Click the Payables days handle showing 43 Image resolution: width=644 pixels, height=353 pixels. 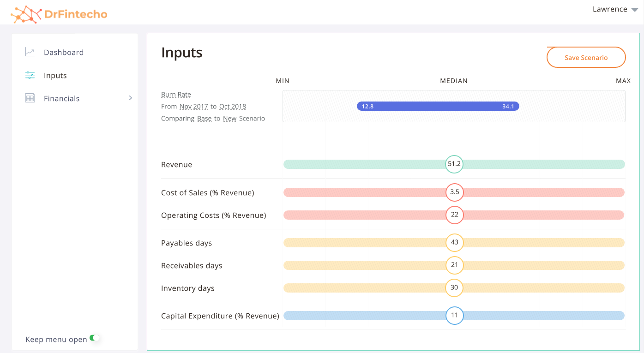tap(454, 242)
